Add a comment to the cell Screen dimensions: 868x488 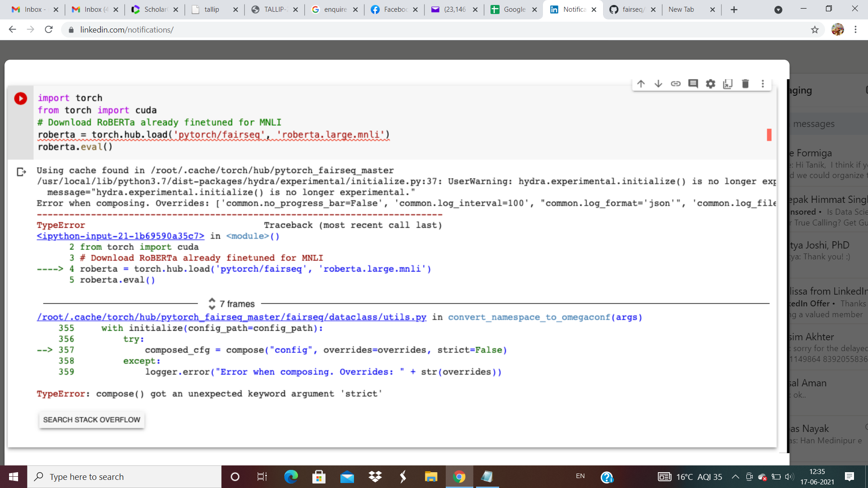693,84
